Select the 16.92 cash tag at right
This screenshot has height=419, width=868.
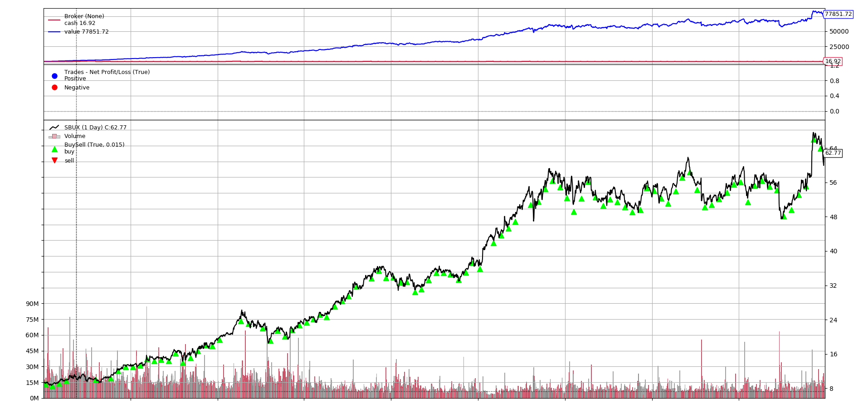[x=833, y=61]
